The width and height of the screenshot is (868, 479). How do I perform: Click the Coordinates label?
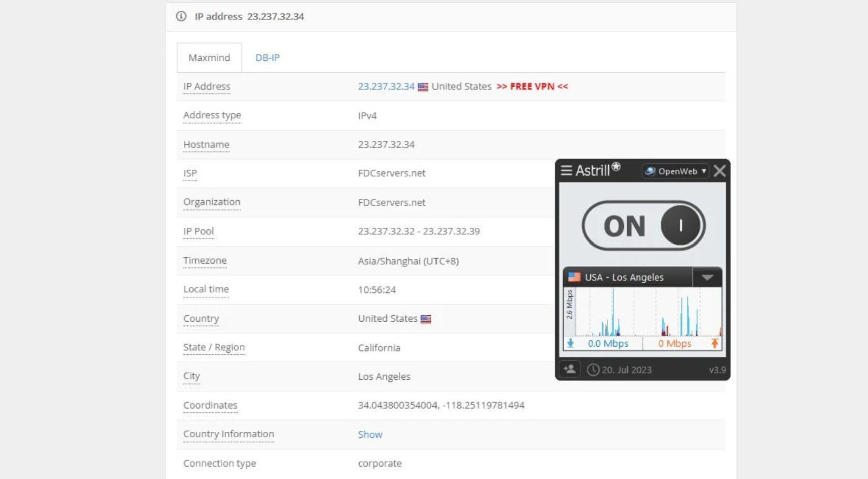[x=210, y=405]
